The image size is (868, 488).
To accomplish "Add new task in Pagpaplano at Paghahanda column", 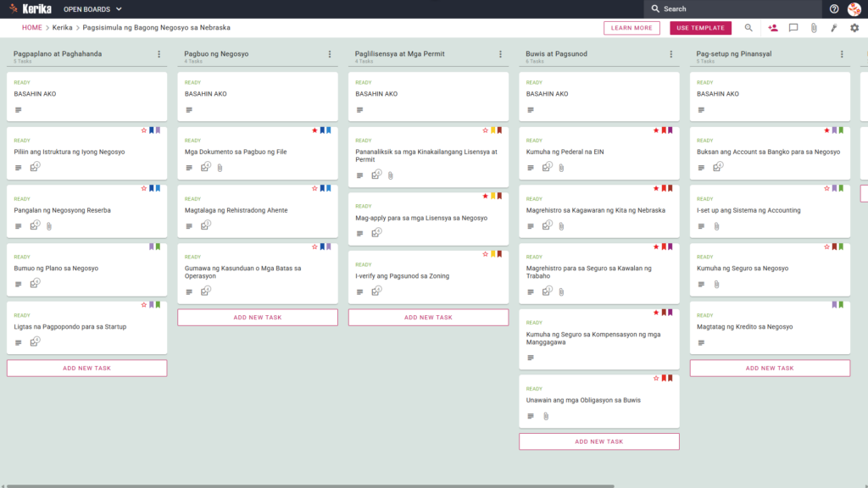I will [87, 368].
